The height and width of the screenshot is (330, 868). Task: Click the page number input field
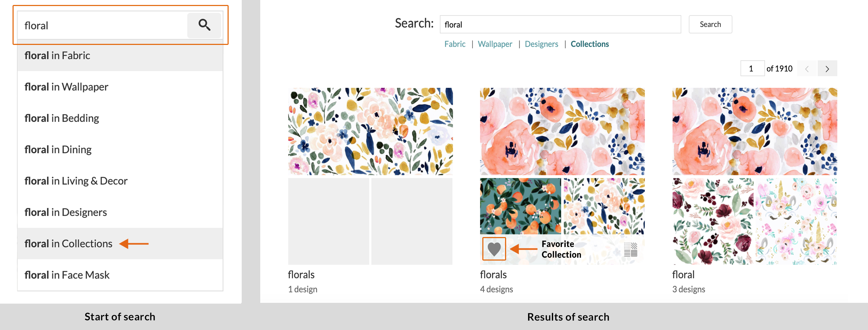point(753,68)
